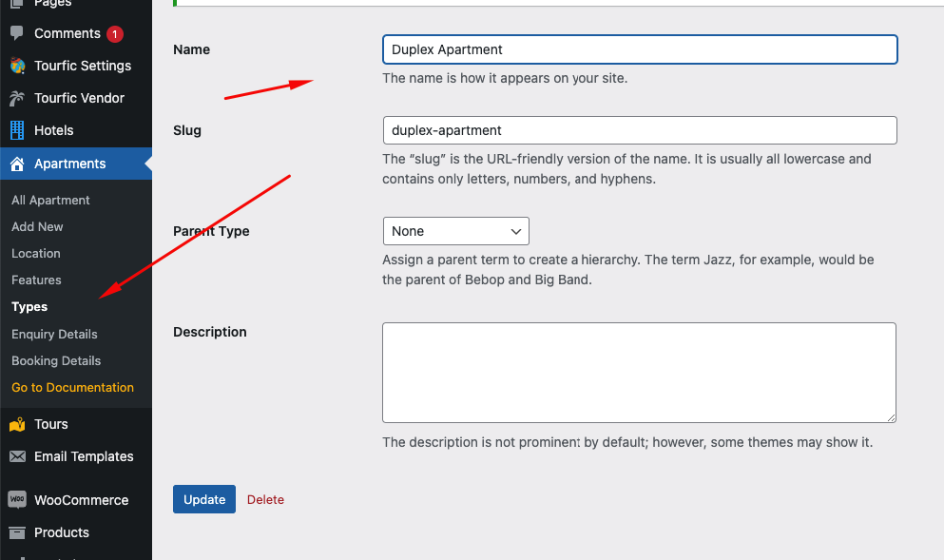Open the Types submenu item

pos(29,307)
